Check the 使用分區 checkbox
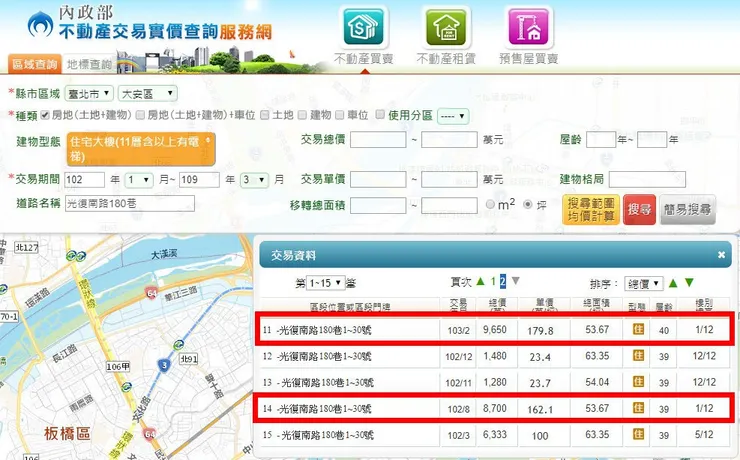 click(380, 114)
